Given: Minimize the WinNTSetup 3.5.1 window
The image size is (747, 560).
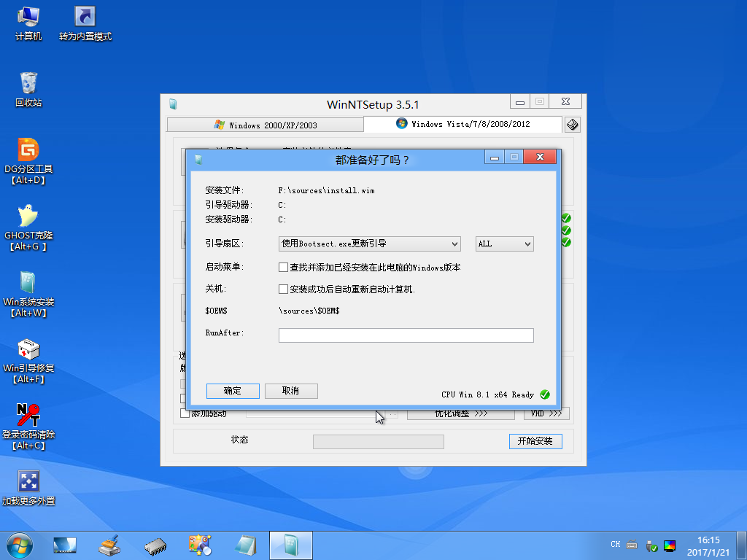Looking at the screenshot, I should tap(519, 101).
